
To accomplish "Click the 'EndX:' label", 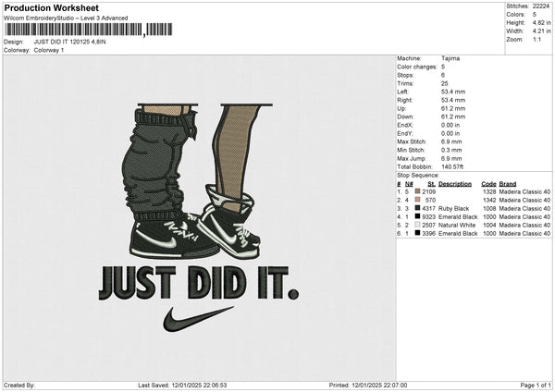I will pos(405,125).
